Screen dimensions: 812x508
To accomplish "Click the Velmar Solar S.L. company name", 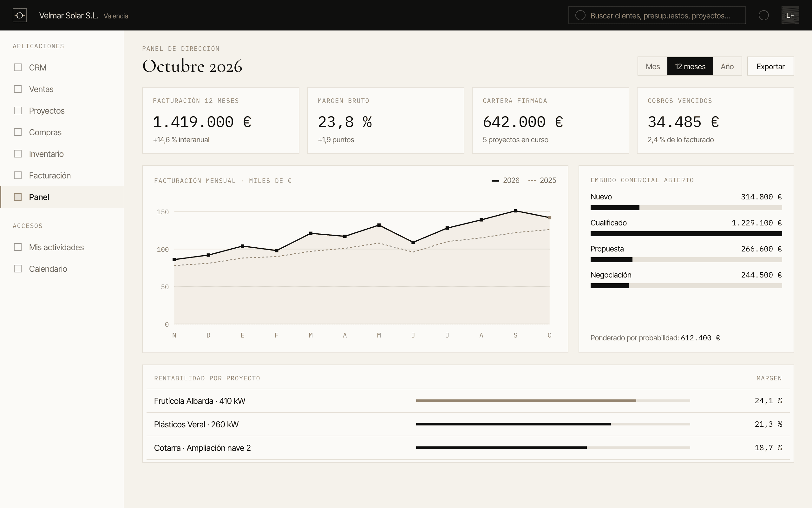I will coord(69,16).
